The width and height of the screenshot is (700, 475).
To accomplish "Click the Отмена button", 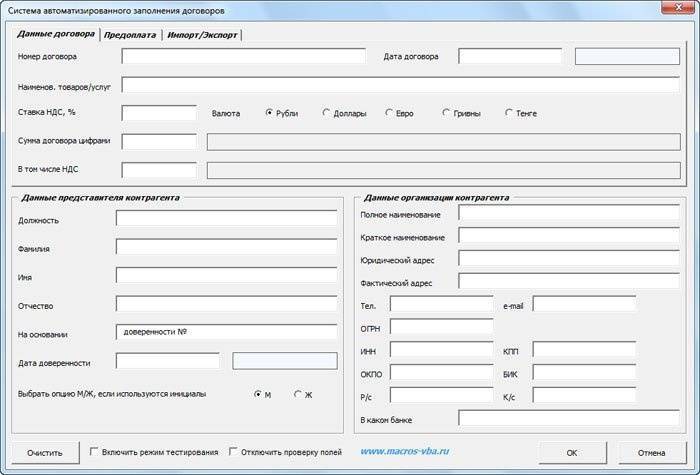I will (x=651, y=452).
